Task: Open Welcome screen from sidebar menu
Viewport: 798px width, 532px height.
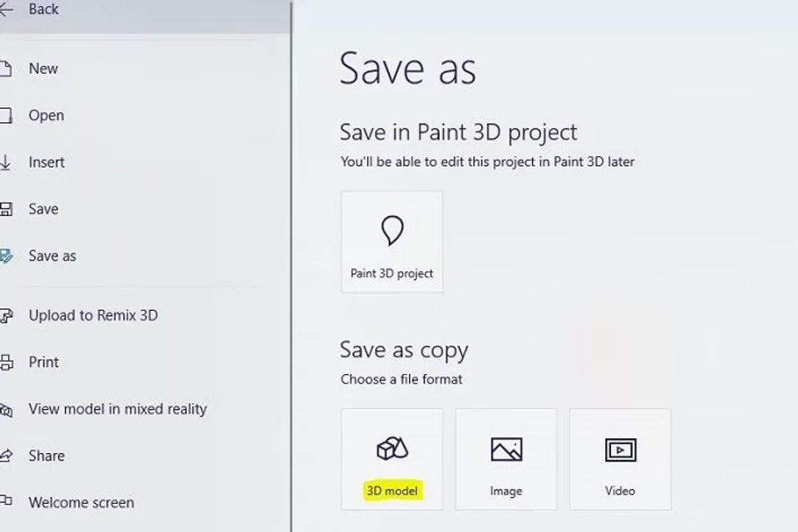Action: (x=81, y=503)
